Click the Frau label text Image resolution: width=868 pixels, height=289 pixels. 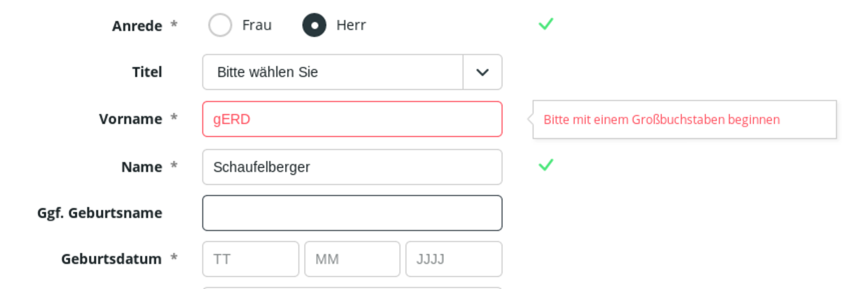257,25
